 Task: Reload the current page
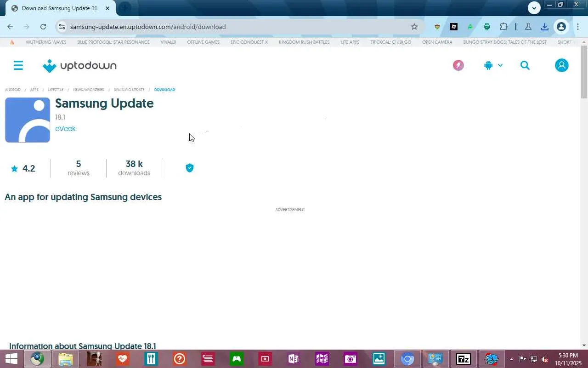click(x=43, y=27)
